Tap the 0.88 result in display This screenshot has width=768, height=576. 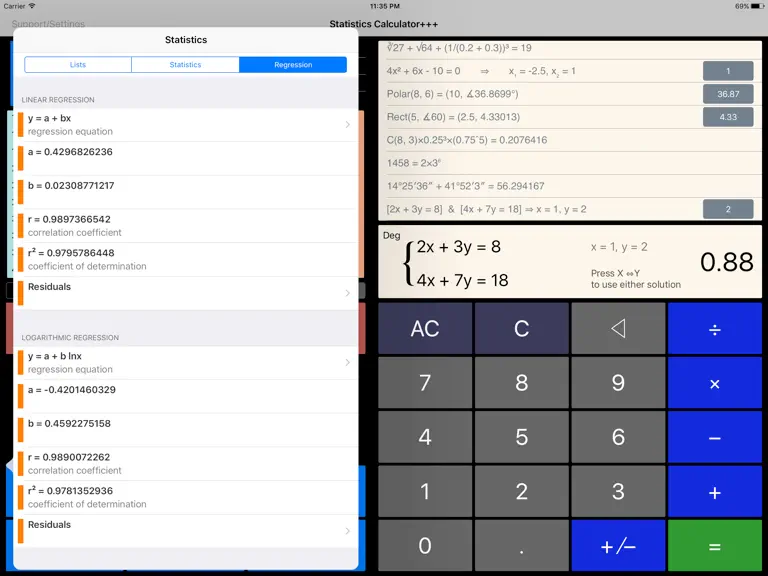[x=726, y=262]
